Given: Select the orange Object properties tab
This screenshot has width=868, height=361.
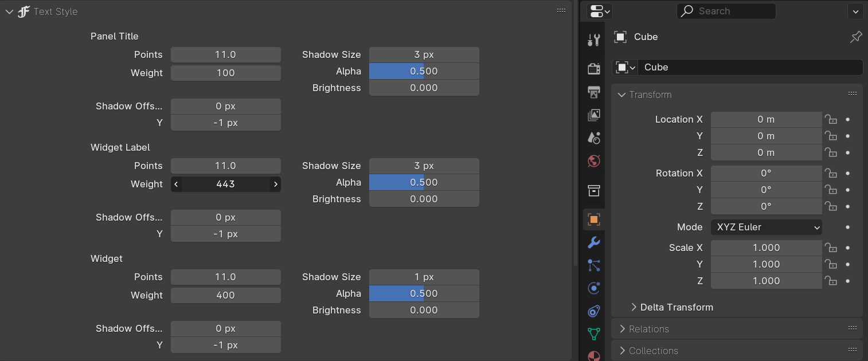Looking at the screenshot, I should 594,219.
